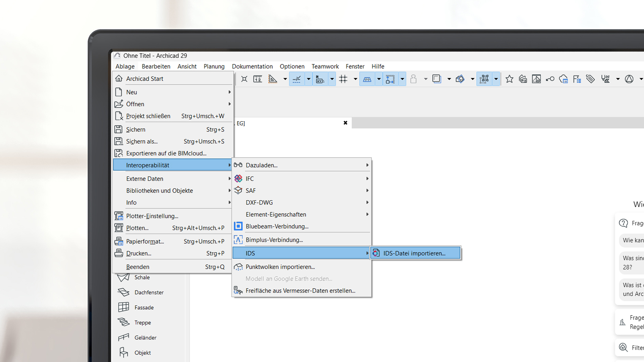
Task: Open the Dokumentation menu
Action: tap(252, 66)
